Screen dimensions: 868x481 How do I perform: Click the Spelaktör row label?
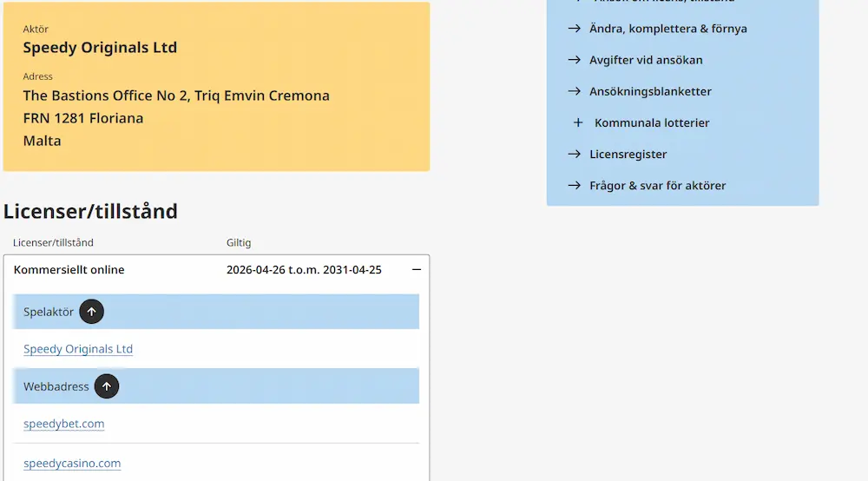pos(48,313)
